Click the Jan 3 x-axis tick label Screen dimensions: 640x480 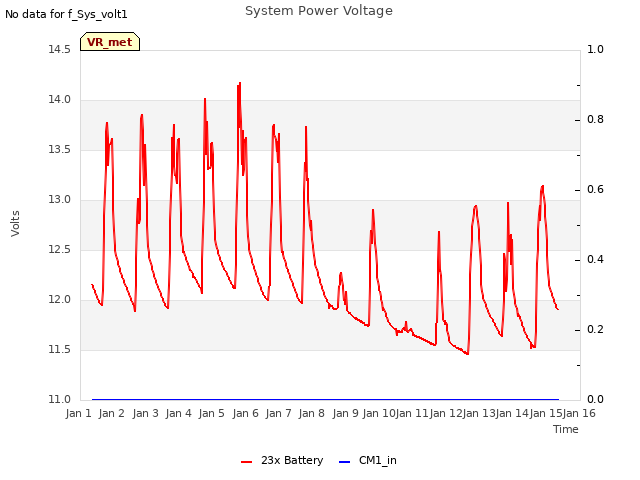(145, 413)
